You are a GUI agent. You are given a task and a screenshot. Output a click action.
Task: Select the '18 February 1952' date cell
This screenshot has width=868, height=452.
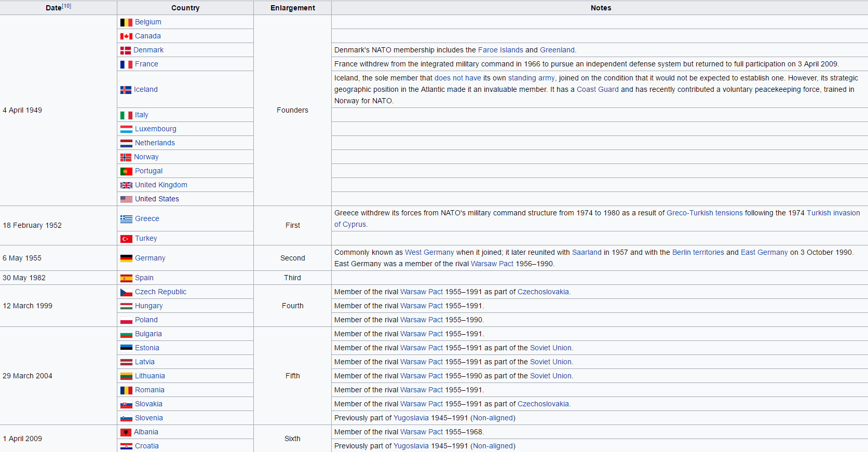tap(59, 225)
